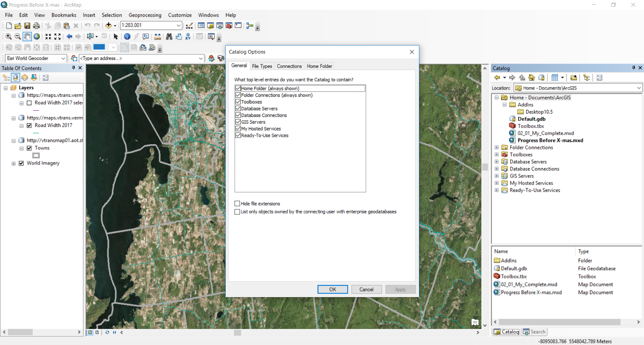The image size is (644, 345).
Task: Activate the Pan hand tool
Action: 27,37
